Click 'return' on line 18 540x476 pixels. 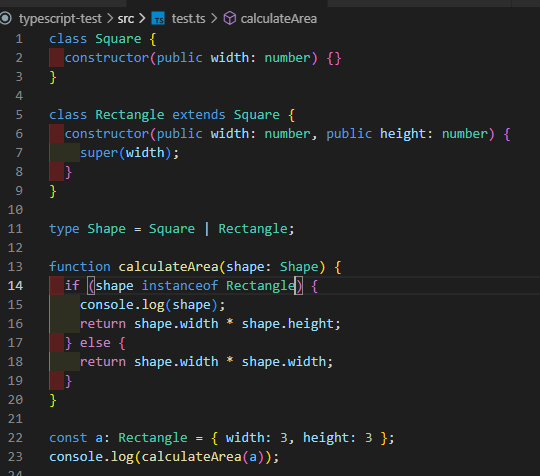pos(103,362)
